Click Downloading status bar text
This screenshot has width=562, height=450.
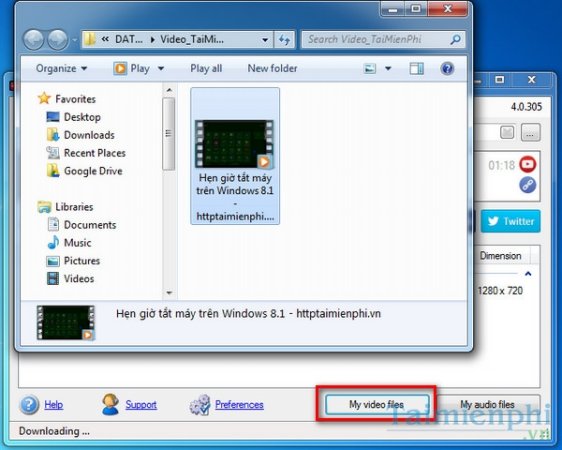[54, 431]
